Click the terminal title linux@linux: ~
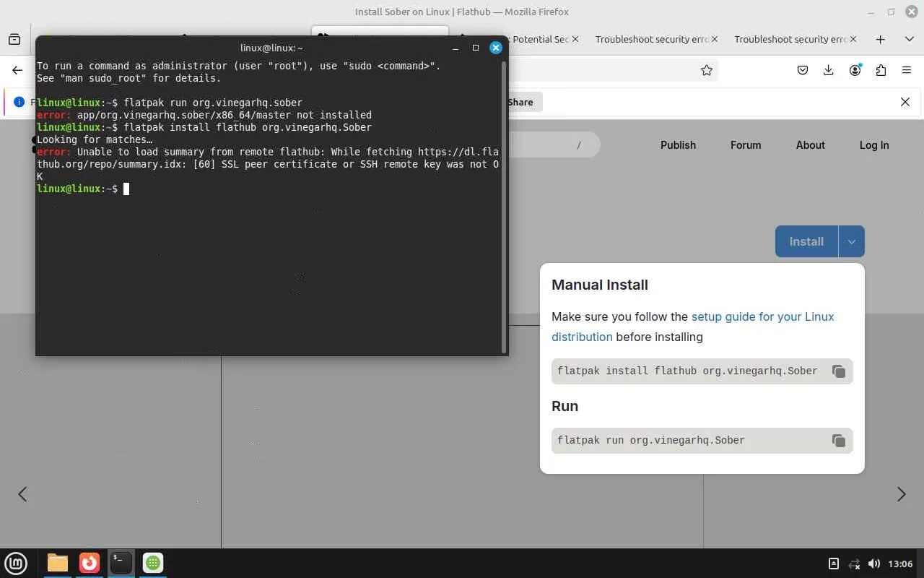 tap(271, 48)
